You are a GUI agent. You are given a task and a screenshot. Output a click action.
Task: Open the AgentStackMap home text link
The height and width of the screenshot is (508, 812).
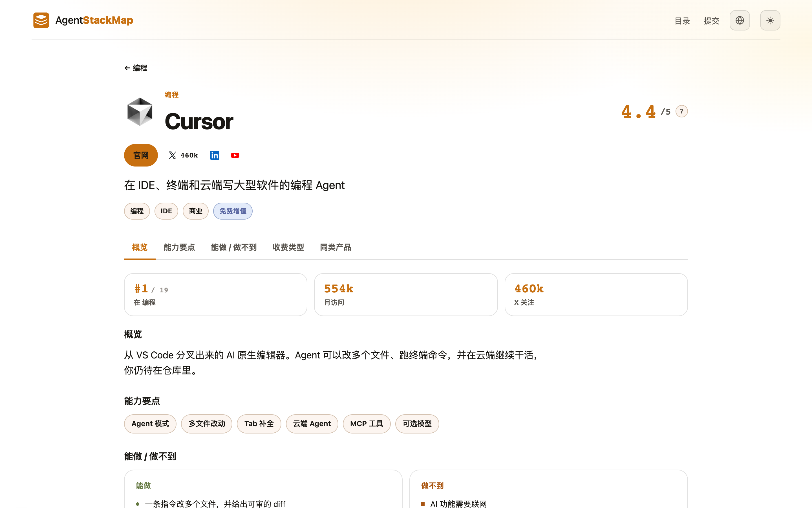[x=94, y=21]
